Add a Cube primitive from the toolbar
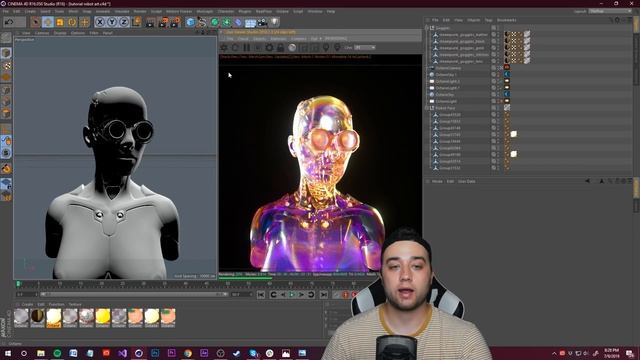Image resolution: width=640 pixels, height=360 pixels. click(x=190, y=22)
